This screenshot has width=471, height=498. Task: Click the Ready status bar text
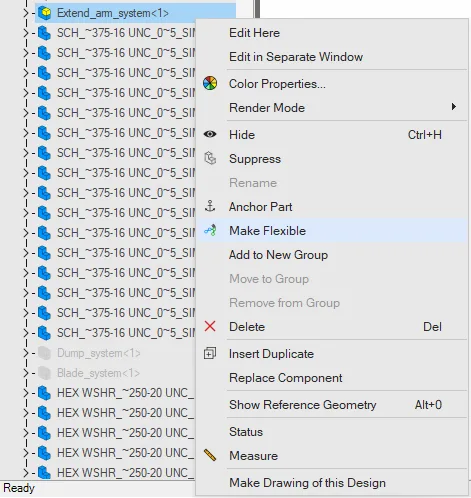pyautogui.click(x=19, y=488)
